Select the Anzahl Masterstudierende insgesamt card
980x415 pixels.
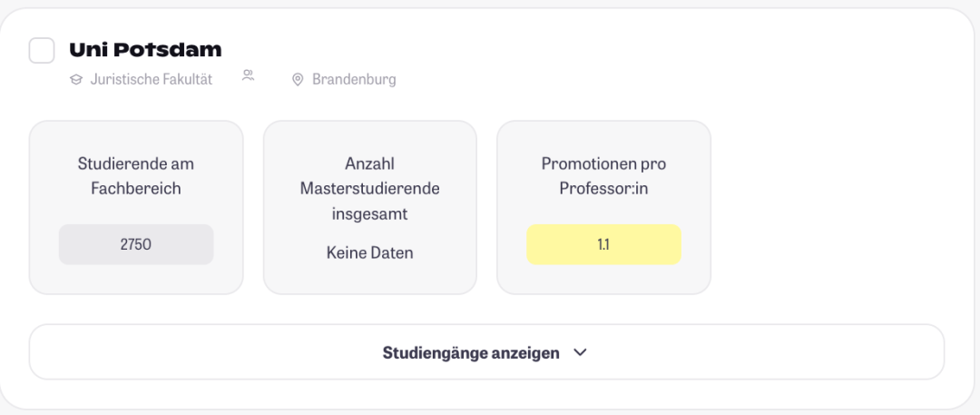coord(370,207)
